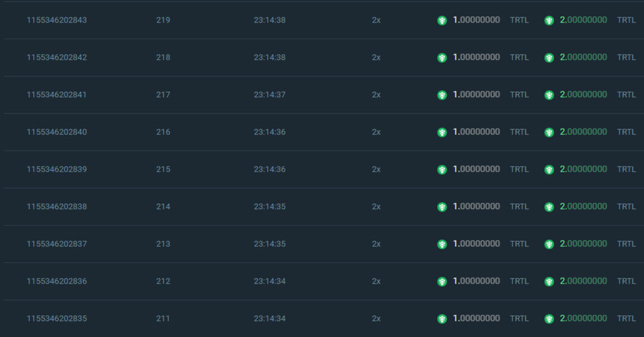Click the TRTL coin icon beside bet amount in row 213
Viewport: 644px width, 337px height.
pos(442,244)
